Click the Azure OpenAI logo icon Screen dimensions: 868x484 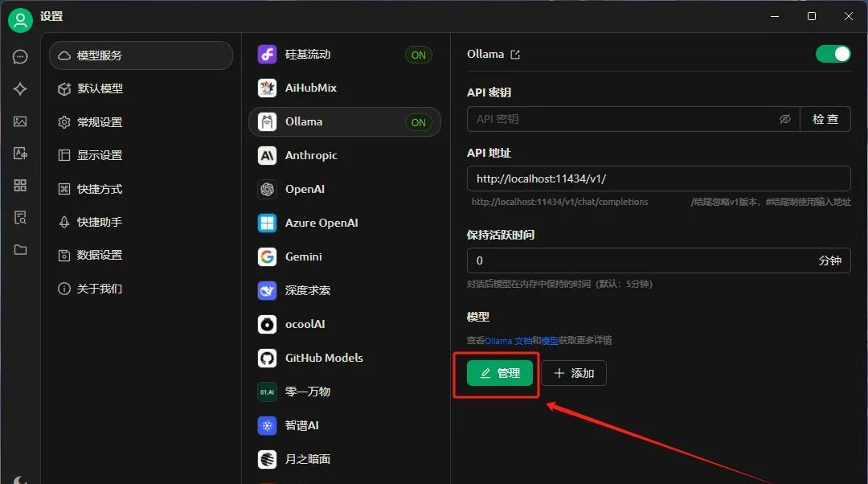(x=268, y=224)
